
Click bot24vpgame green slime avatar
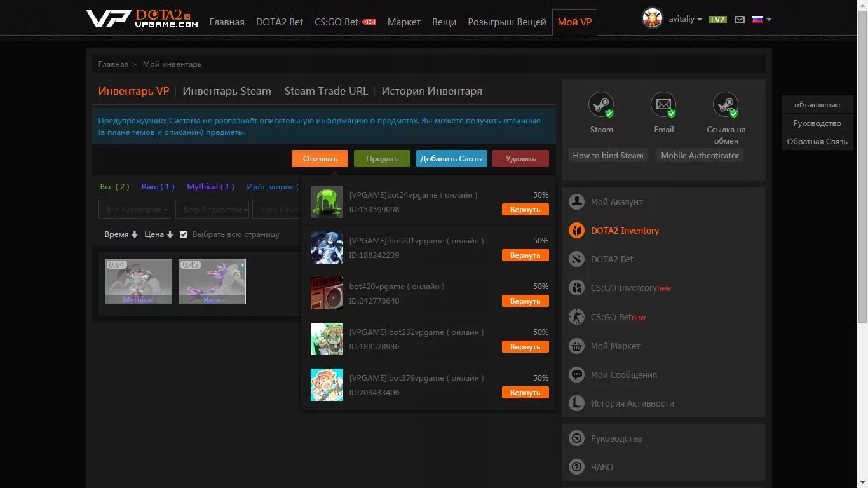click(327, 202)
